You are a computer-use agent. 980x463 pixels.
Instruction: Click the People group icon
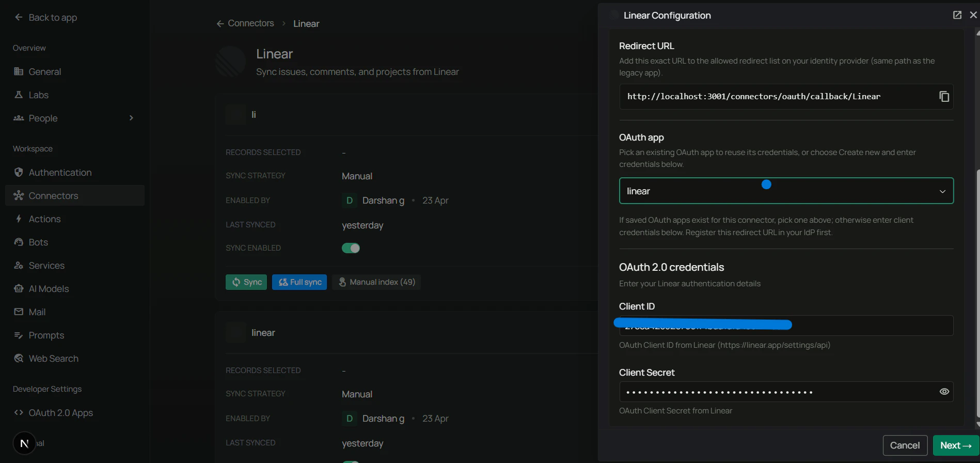coord(19,118)
